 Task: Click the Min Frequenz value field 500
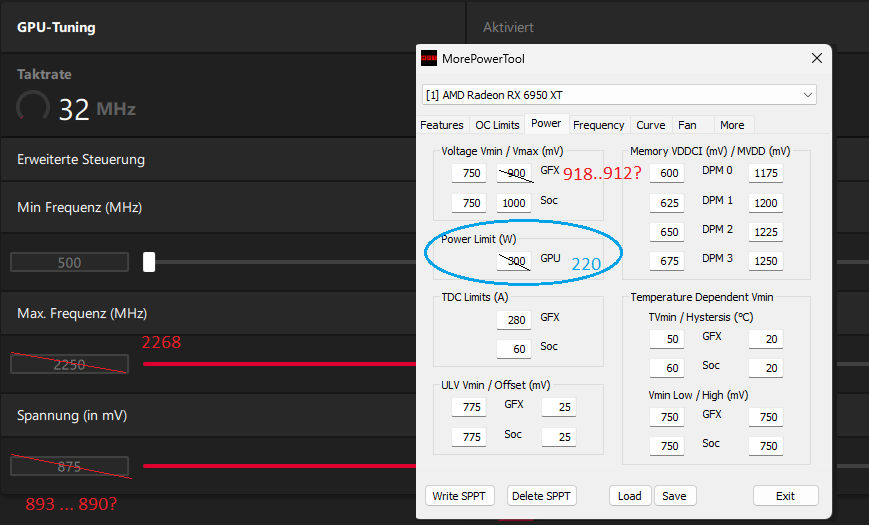tap(69, 262)
